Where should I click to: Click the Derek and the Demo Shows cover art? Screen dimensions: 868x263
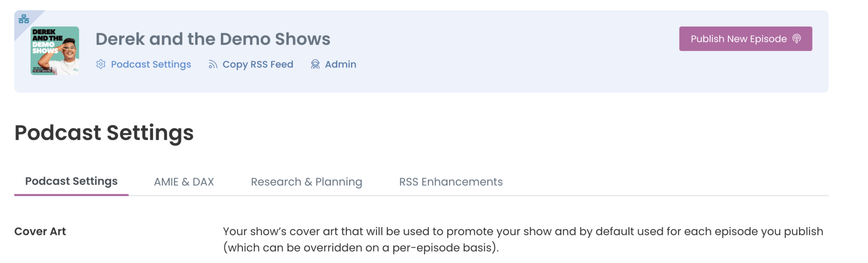tap(55, 52)
